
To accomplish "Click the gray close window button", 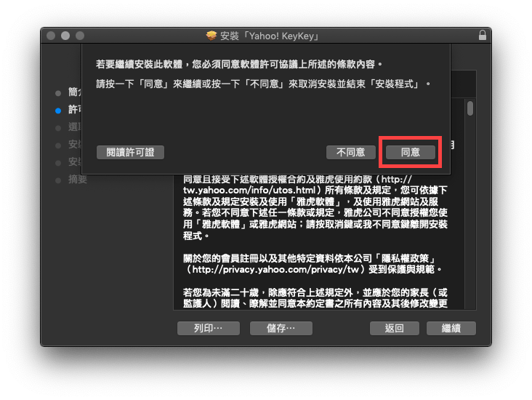I will [51, 36].
